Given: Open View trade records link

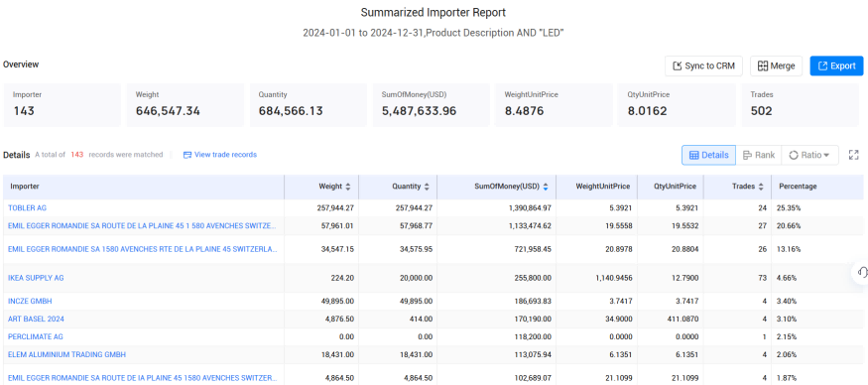Looking at the screenshot, I should 220,155.
